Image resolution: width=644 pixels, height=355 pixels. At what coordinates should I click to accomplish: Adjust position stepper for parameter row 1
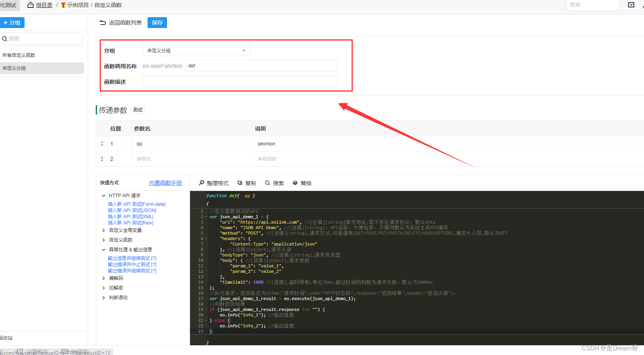point(102,144)
